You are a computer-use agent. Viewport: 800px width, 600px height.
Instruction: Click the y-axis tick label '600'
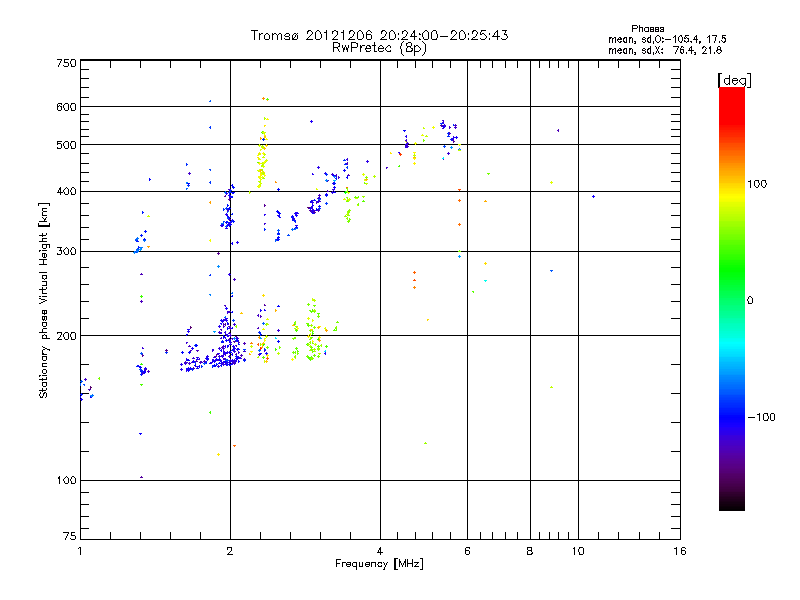(67, 107)
